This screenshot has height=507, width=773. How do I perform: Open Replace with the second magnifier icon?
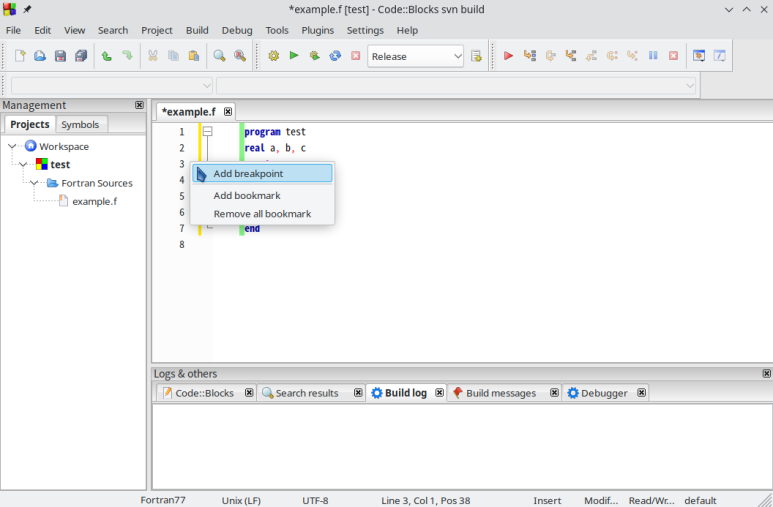point(240,56)
